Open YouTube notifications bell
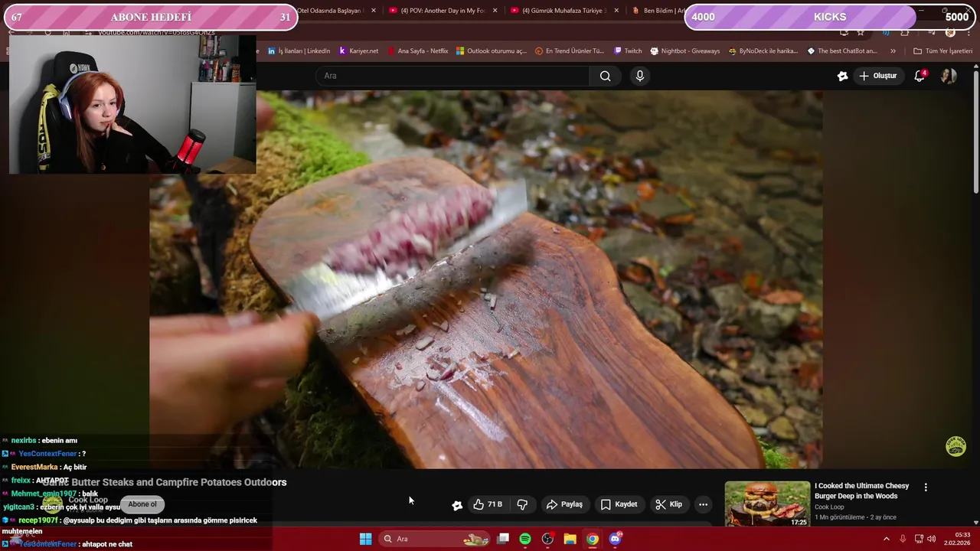Screen dimensions: 980x551 [x=920, y=76]
